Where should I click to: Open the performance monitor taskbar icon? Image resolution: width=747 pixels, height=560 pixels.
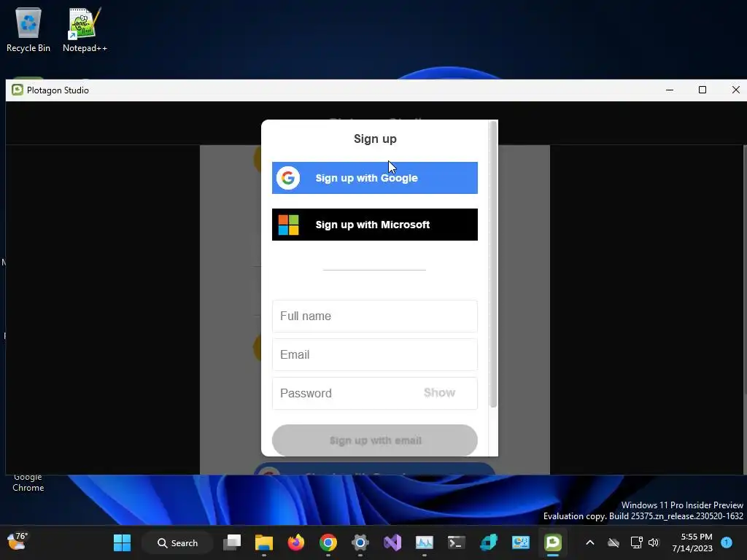click(x=424, y=542)
